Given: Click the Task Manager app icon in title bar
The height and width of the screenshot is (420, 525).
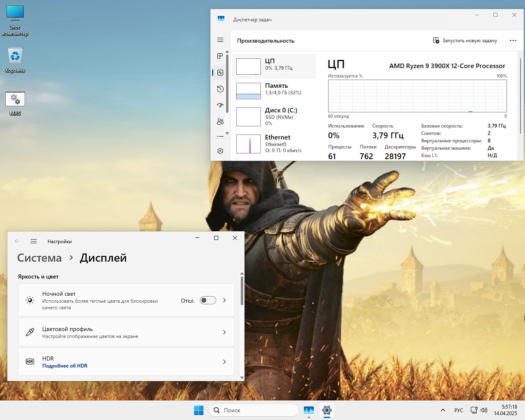Looking at the screenshot, I should pyautogui.click(x=221, y=19).
